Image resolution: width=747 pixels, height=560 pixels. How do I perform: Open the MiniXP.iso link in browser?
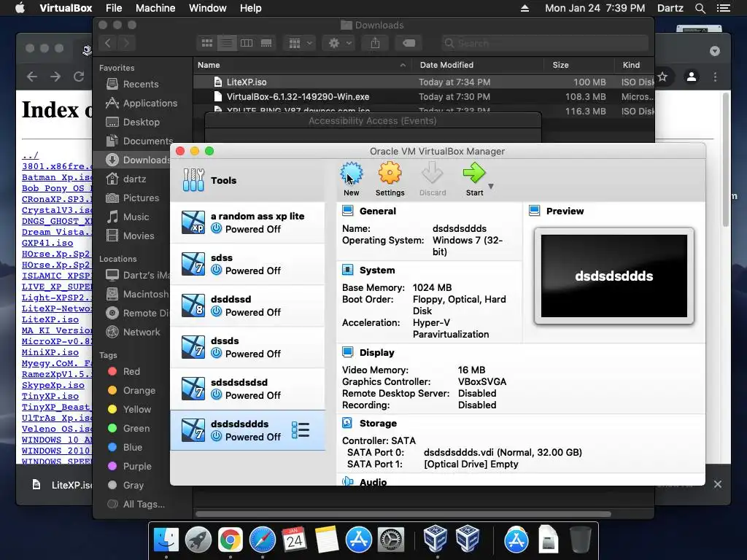pos(50,352)
